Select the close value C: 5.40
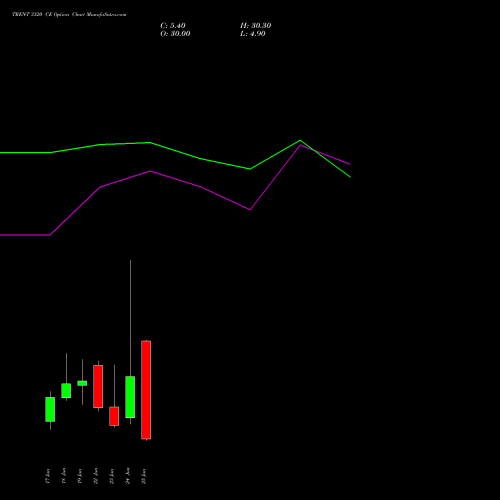Viewport: 500px width, 500px height. 173,26
